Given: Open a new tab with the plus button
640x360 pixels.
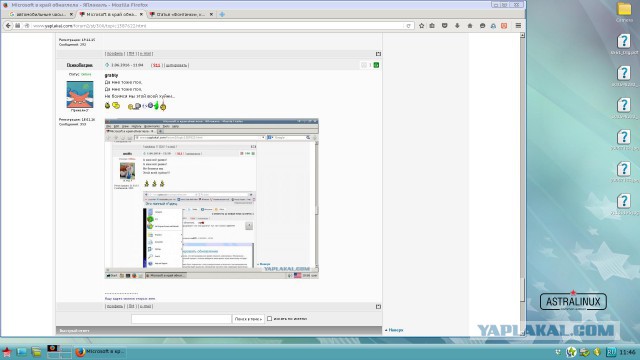Looking at the screenshot, I should tap(222, 14).
